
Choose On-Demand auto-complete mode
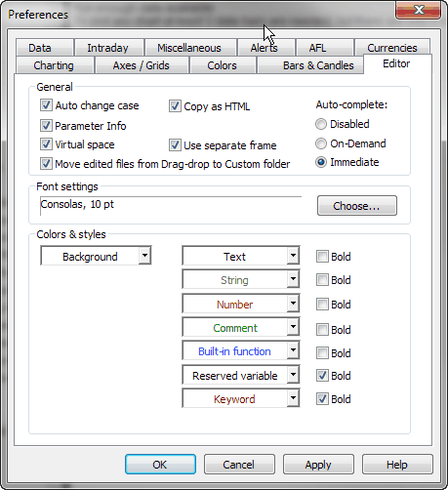click(321, 143)
